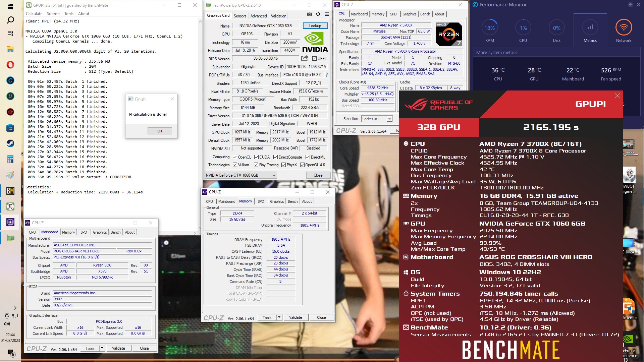This screenshot has width=644, height=362.
Task: Switch to Advanced tab in GPU-Z
Action: [259, 16]
